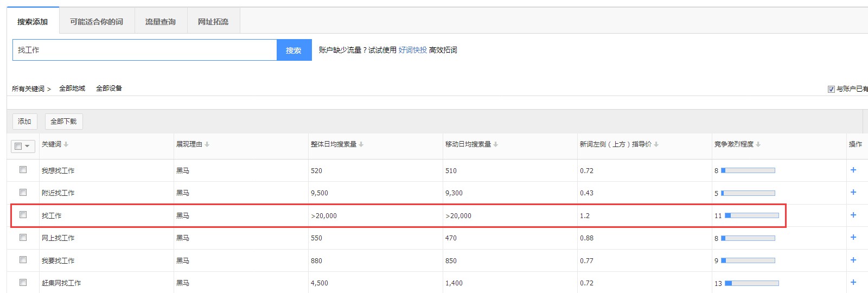Toggle the 与账户已有 checkbox

click(x=831, y=89)
